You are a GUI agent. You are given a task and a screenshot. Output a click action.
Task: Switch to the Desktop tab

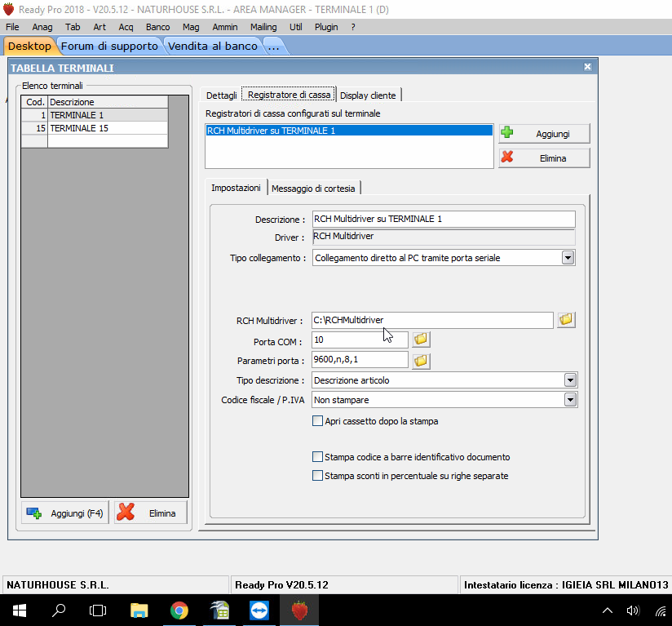coord(29,46)
